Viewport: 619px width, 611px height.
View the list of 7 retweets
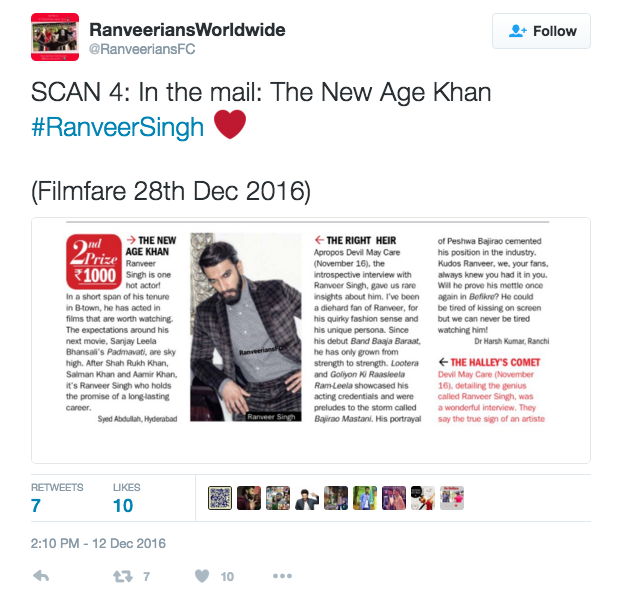pyautogui.click(x=57, y=498)
